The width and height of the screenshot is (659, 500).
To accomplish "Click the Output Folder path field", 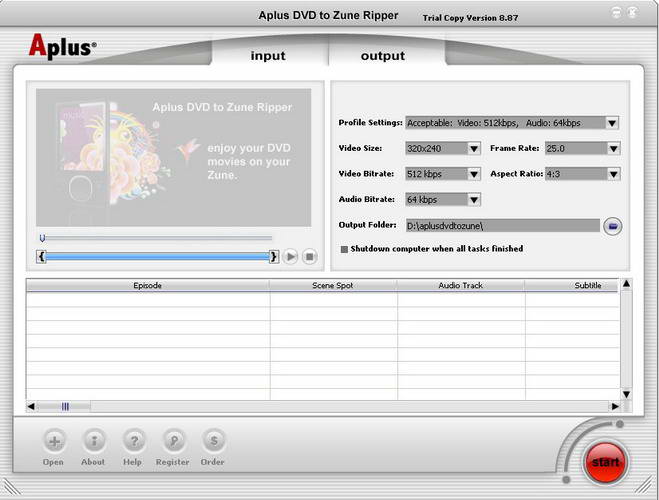I will pyautogui.click(x=501, y=226).
